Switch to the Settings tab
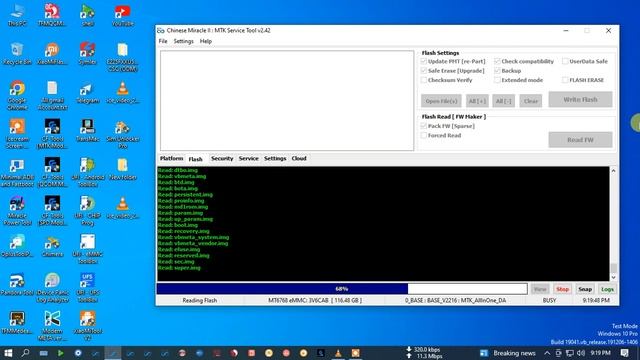 tap(275, 158)
